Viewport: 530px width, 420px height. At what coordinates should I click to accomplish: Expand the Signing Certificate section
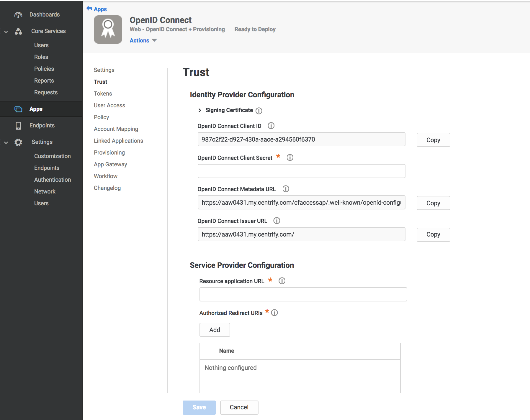coord(199,110)
